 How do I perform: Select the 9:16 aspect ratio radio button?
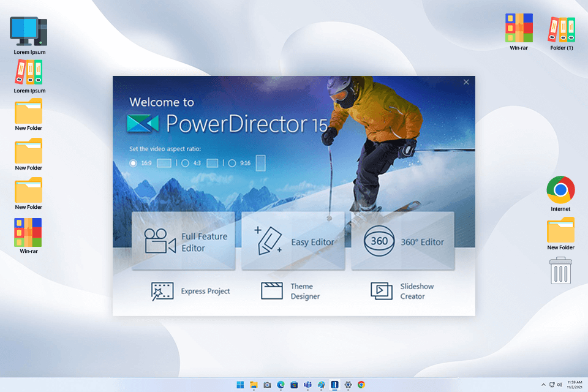coord(232,163)
